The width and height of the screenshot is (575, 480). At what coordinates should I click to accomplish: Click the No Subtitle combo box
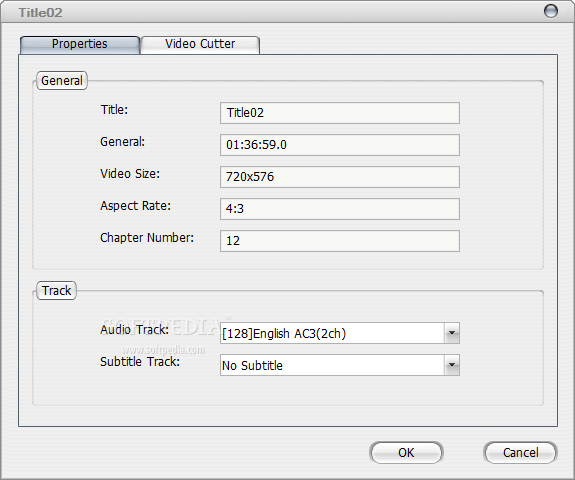coord(340,365)
